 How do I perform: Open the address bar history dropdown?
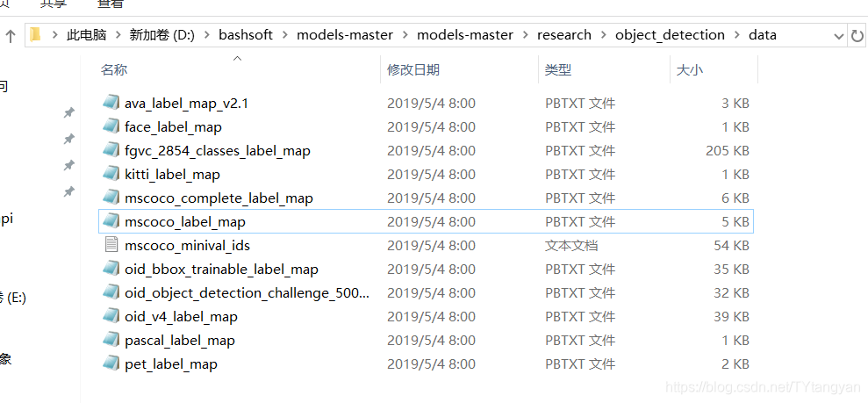pos(839,36)
